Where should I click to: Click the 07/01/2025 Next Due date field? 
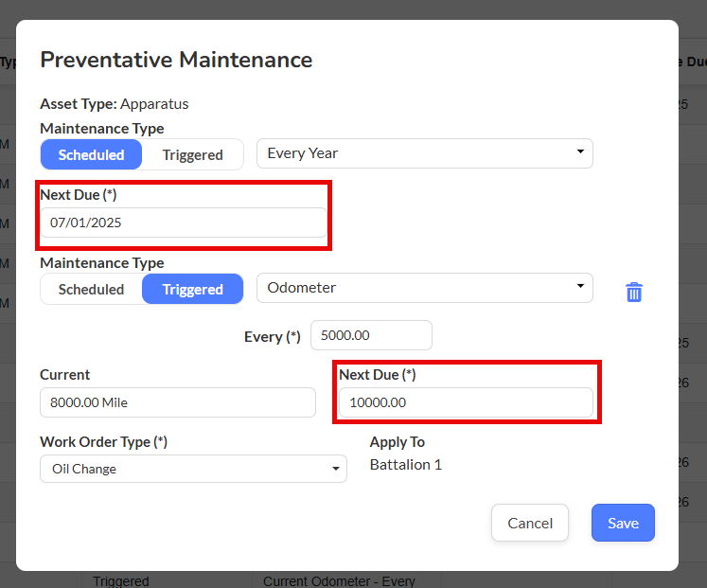183,223
